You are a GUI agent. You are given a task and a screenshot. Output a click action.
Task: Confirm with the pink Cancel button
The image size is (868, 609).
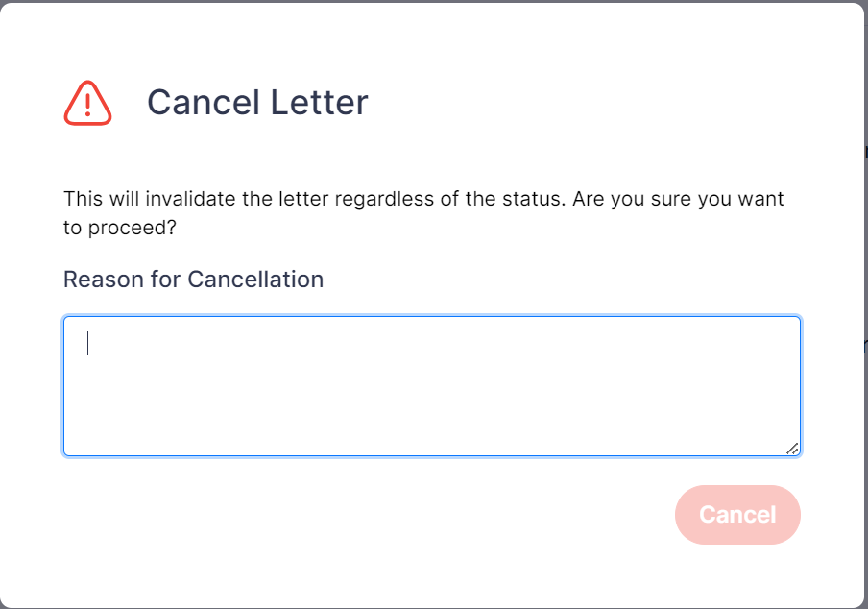(737, 515)
